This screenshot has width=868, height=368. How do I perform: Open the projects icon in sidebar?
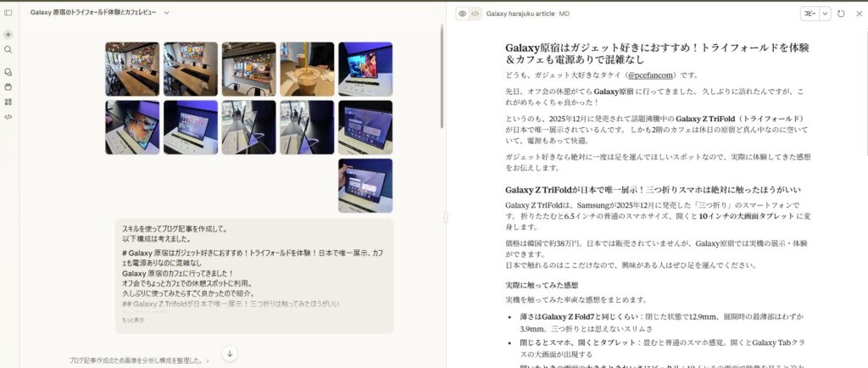point(8,86)
